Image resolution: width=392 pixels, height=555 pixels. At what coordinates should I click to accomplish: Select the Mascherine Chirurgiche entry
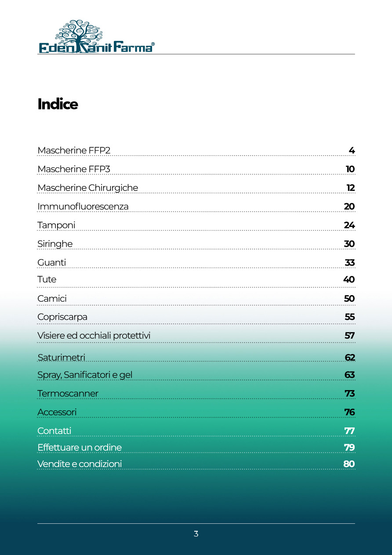[87, 188]
